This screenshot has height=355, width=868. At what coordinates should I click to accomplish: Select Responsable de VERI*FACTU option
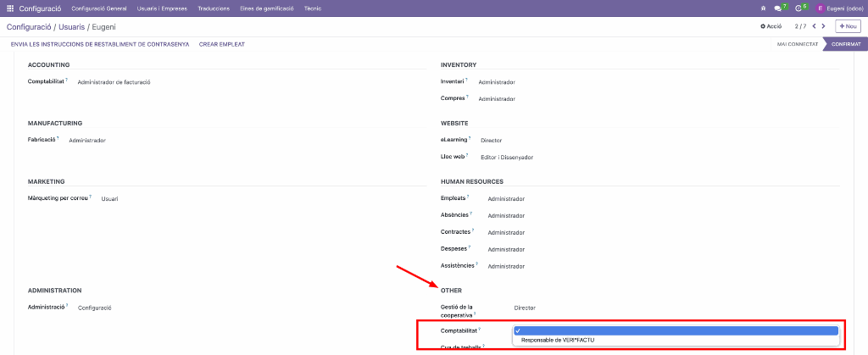click(558, 340)
